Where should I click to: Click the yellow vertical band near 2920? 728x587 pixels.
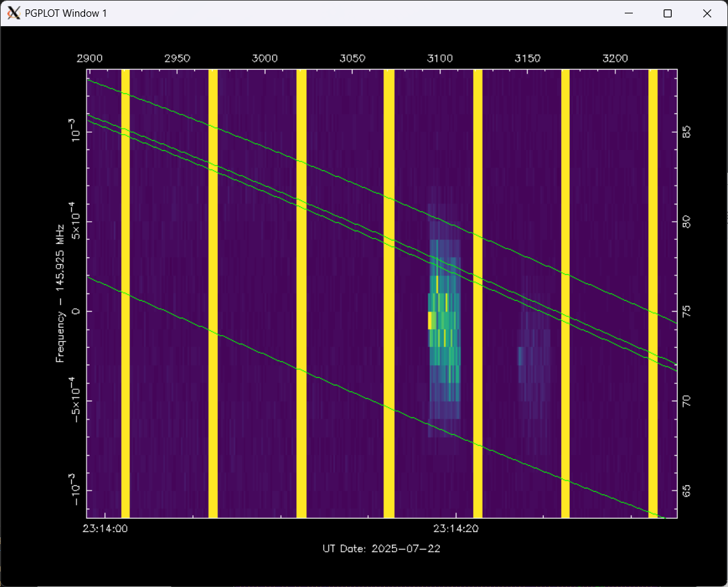click(125, 293)
